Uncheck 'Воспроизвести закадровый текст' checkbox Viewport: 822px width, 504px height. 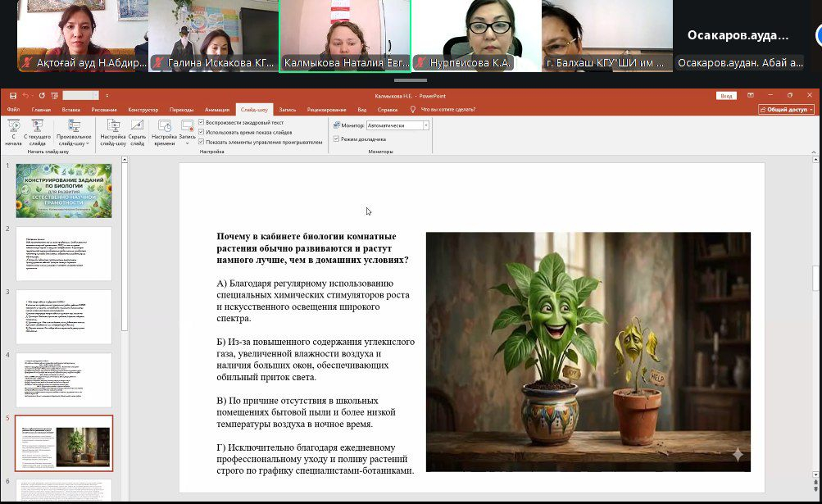pos(202,122)
